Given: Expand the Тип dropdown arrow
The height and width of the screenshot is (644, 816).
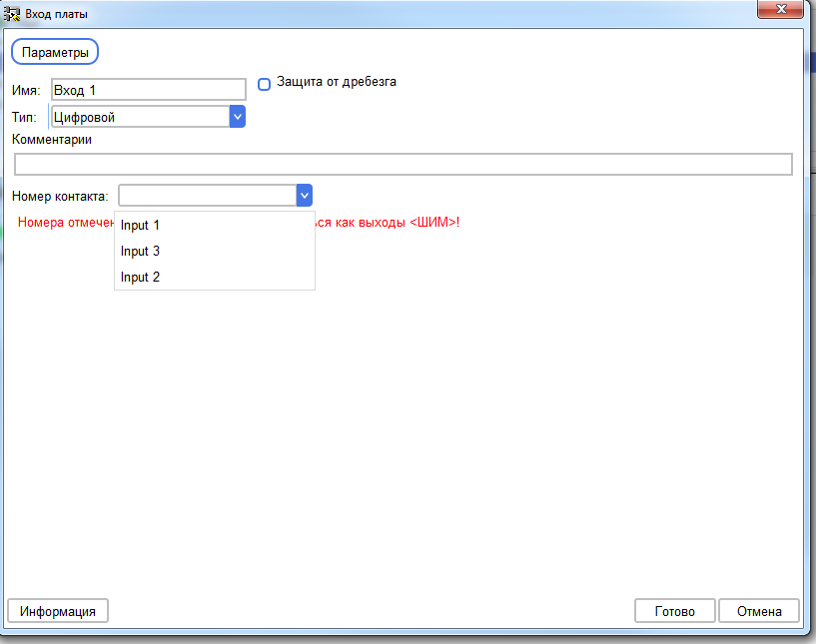Looking at the screenshot, I should (238, 117).
